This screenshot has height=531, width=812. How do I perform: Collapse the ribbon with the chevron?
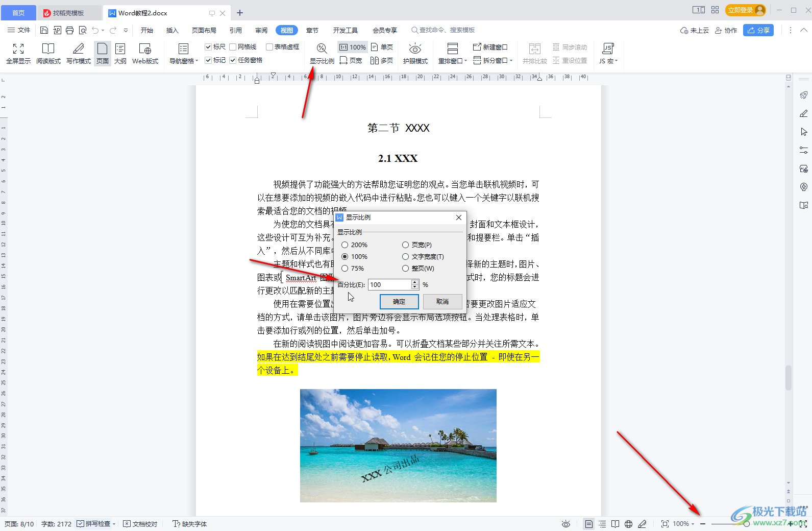(x=804, y=30)
